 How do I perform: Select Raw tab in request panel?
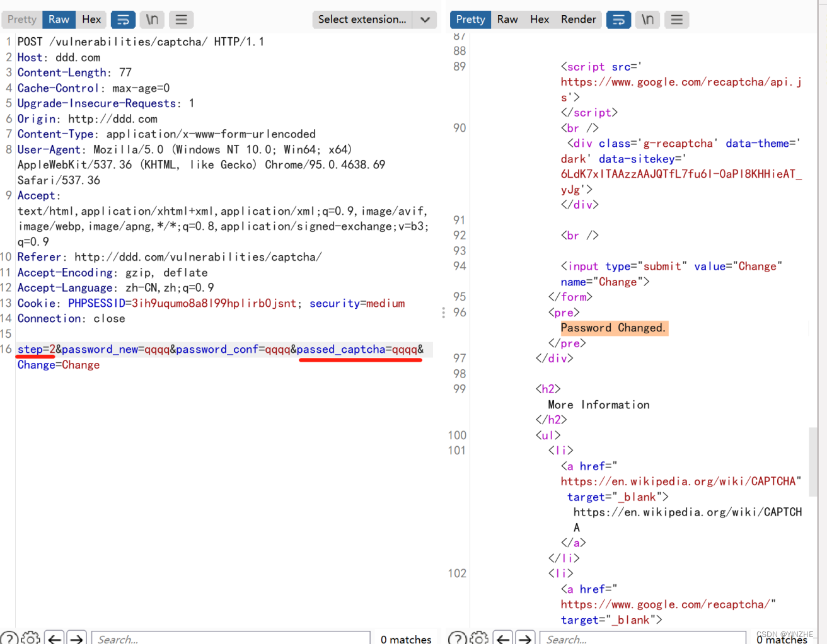pyautogui.click(x=59, y=20)
